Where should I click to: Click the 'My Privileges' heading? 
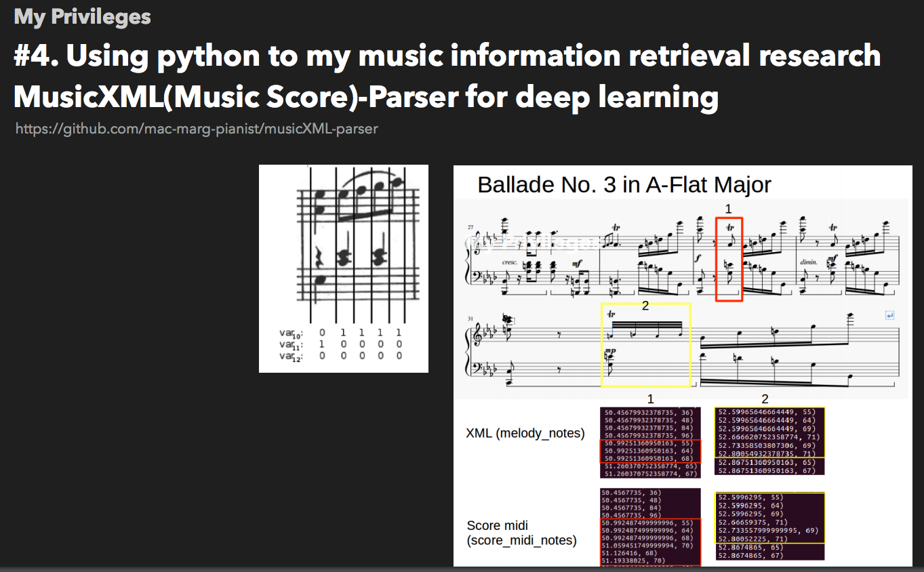(83, 16)
